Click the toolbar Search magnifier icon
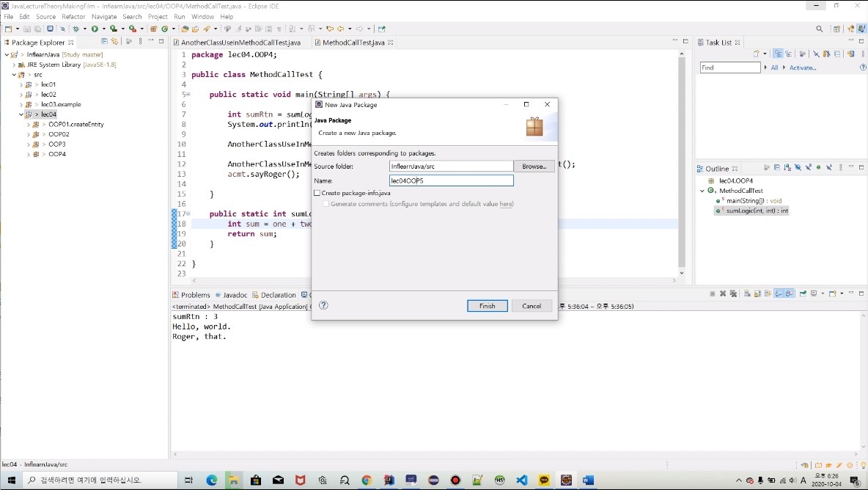The height and width of the screenshot is (490, 868). (820, 29)
